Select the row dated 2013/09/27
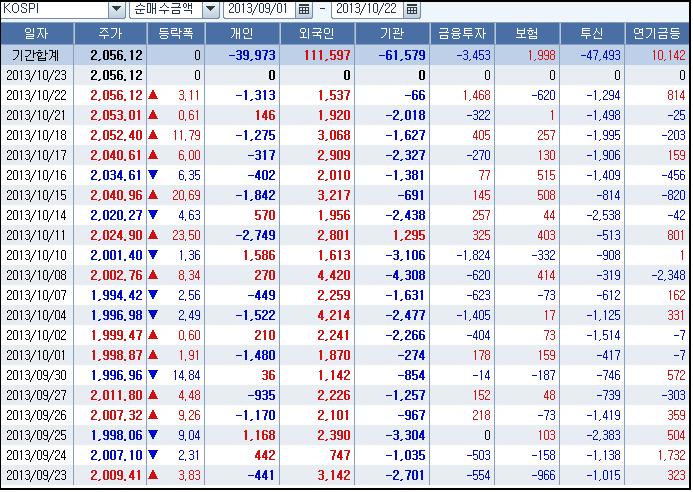This screenshot has height=492, width=693. coord(345,395)
